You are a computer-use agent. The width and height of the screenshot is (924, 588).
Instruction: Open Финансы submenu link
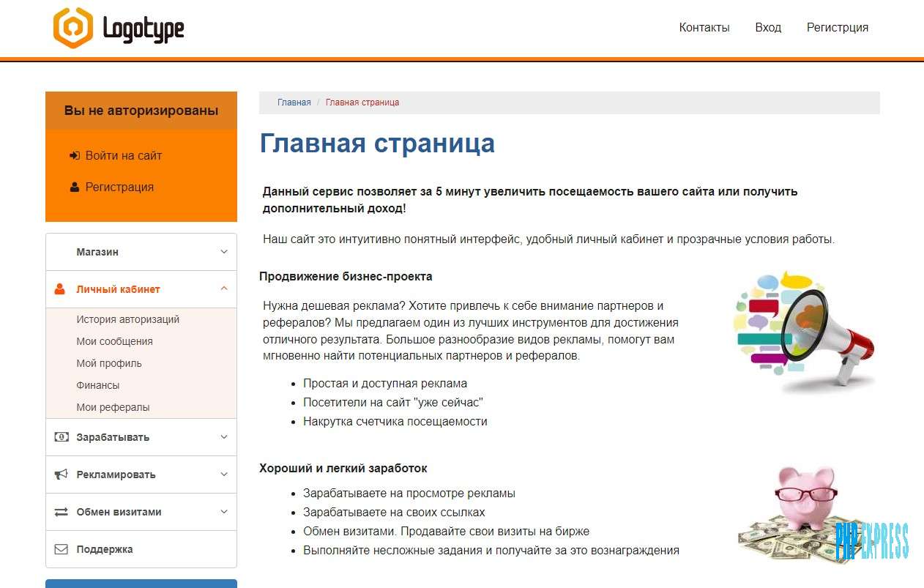98,385
